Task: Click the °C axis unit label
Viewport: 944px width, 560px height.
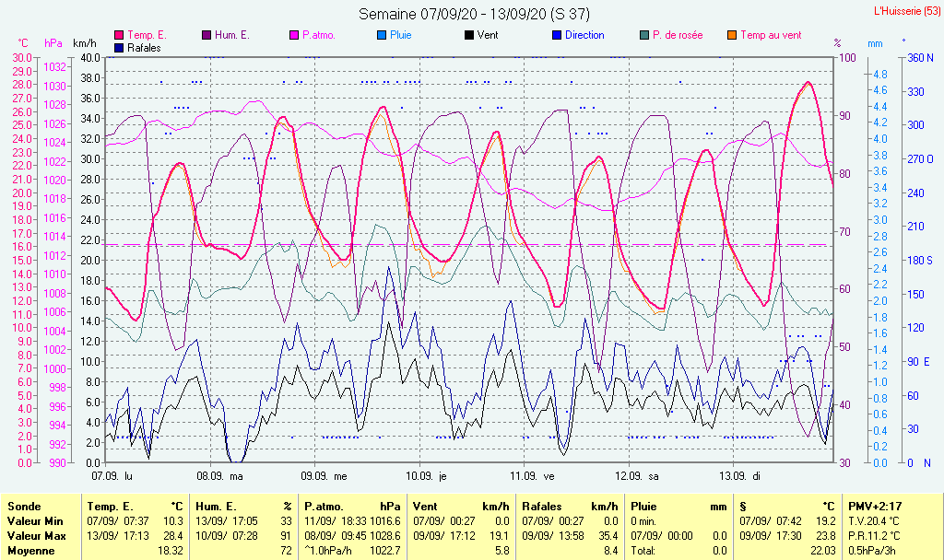Action: pyautogui.click(x=23, y=43)
